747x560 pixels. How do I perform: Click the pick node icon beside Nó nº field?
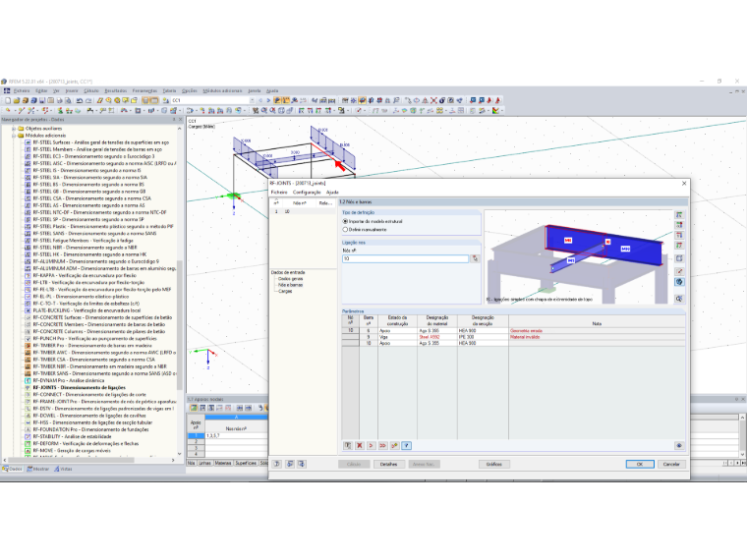[x=475, y=258]
